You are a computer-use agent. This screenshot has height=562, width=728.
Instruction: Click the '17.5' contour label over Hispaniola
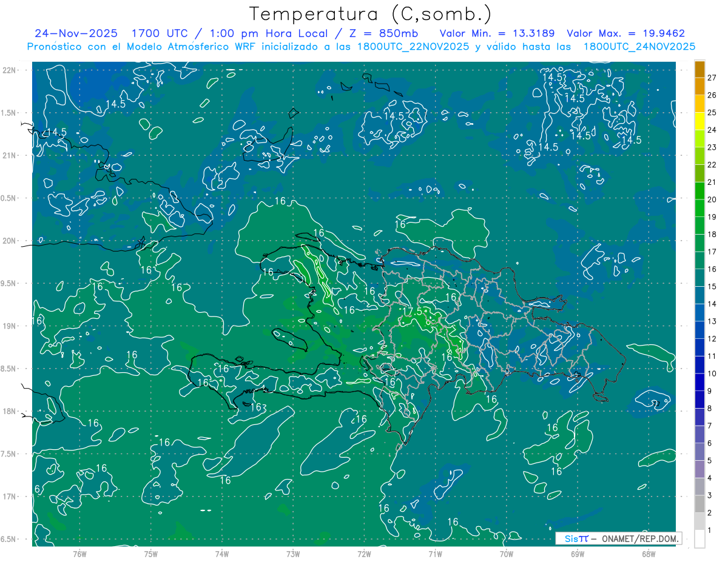(412, 311)
